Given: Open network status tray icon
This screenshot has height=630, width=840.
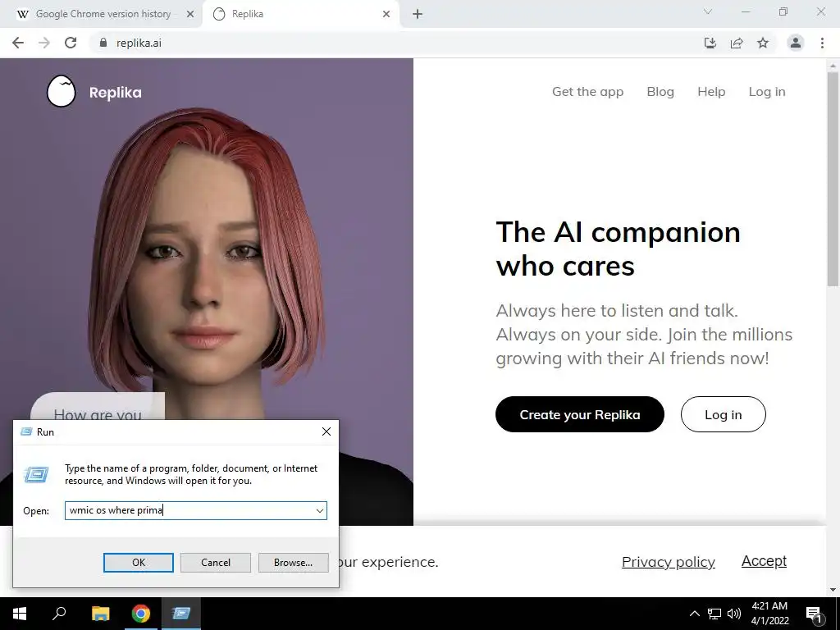Looking at the screenshot, I should point(714,614).
